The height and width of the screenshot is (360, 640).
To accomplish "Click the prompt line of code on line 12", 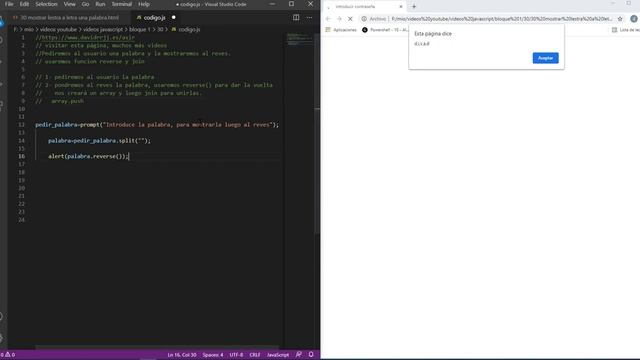I will coord(157,125).
